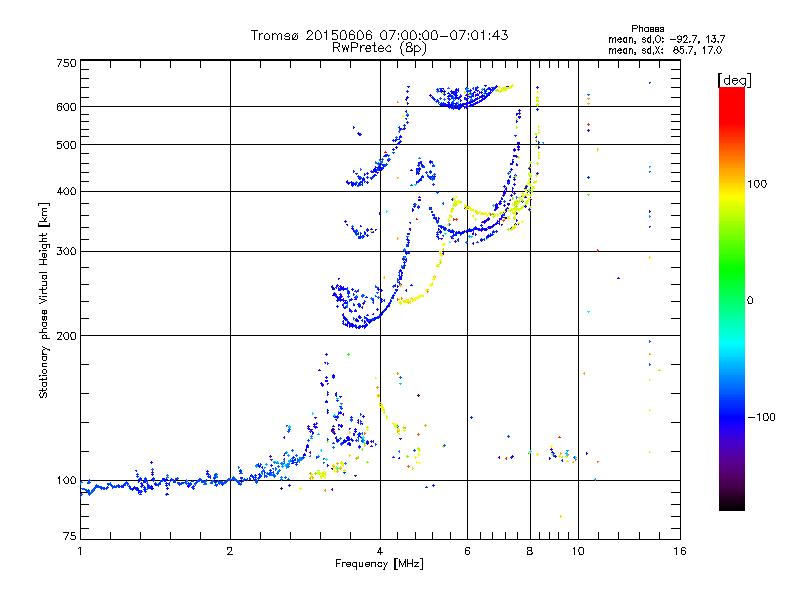The image size is (800, 600).
Task: Click the x-axis tick label '1'
Action: point(80,551)
